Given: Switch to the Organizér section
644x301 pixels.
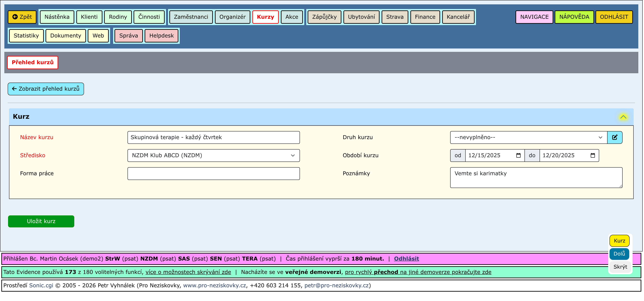Looking at the screenshot, I should click(232, 17).
